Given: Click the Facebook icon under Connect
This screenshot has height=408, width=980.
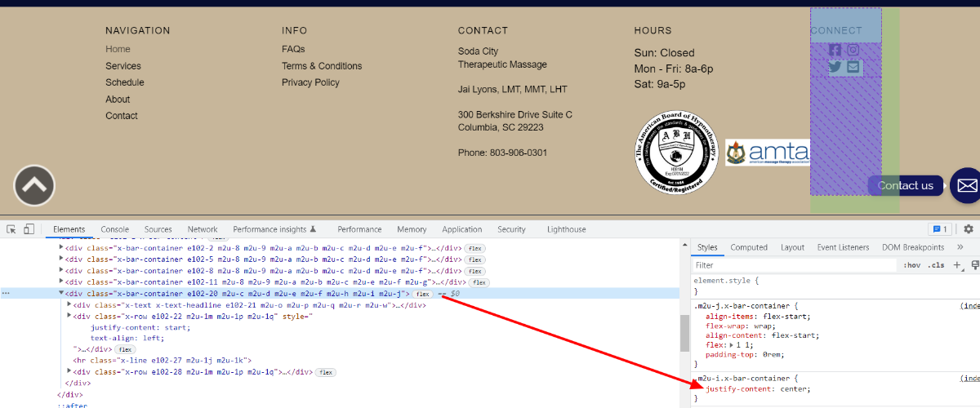Looking at the screenshot, I should pos(835,50).
